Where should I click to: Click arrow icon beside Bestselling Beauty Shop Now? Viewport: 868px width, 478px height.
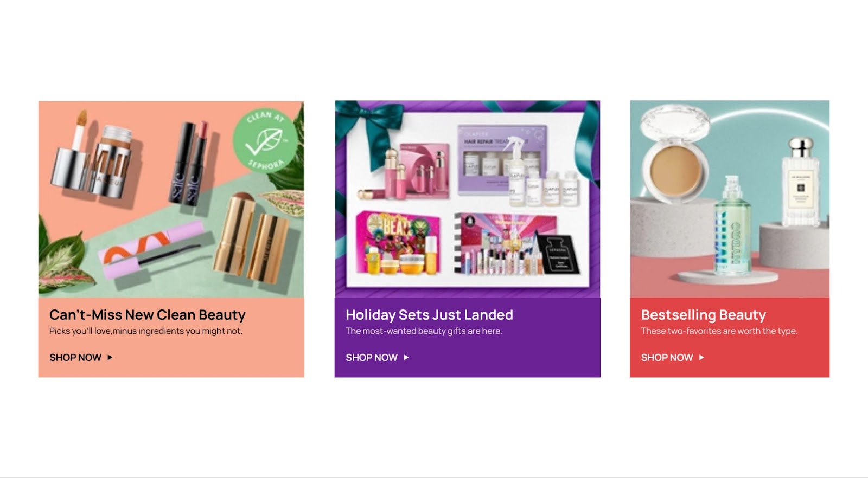701,358
